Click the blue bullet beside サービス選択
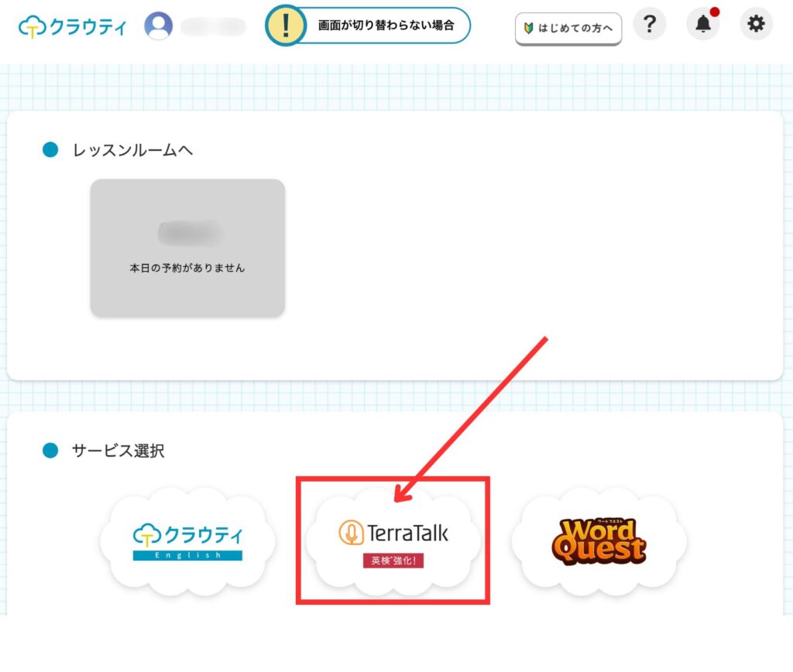This screenshot has width=793, height=672. coord(50,450)
